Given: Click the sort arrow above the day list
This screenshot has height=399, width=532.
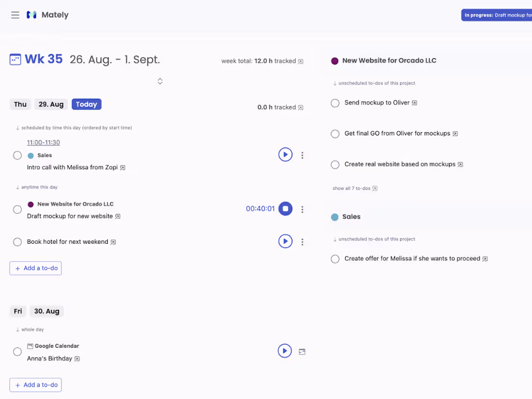Looking at the screenshot, I should (x=160, y=81).
